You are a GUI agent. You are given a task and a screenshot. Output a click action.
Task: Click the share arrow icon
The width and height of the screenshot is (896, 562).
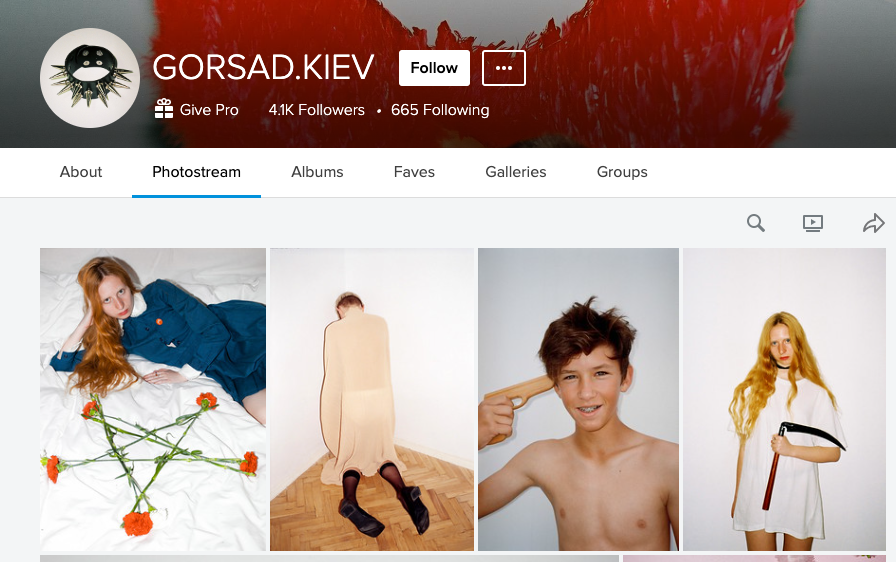pyautogui.click(x=873, y=223)
